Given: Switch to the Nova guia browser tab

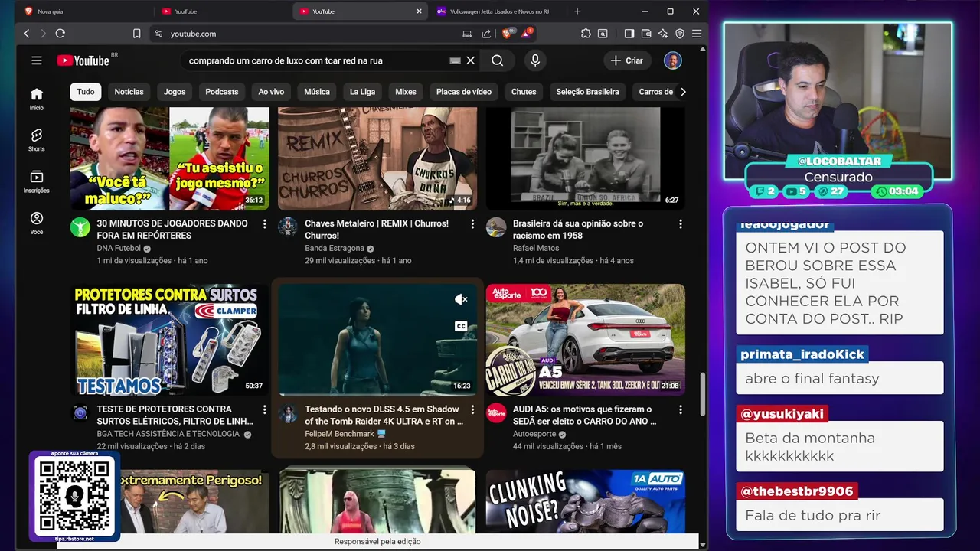Looking at the screenshot, I should point(85,11).
